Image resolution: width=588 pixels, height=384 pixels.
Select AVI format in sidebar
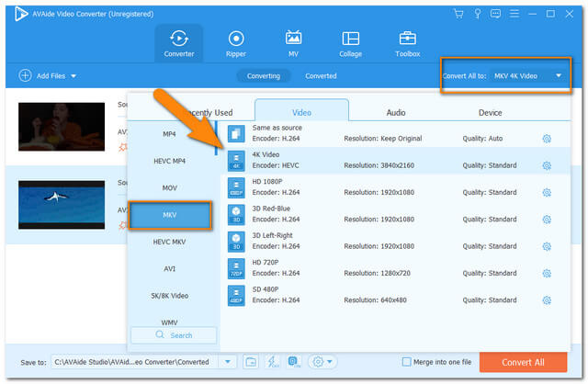pyautogui.click(x=169, y=269)
